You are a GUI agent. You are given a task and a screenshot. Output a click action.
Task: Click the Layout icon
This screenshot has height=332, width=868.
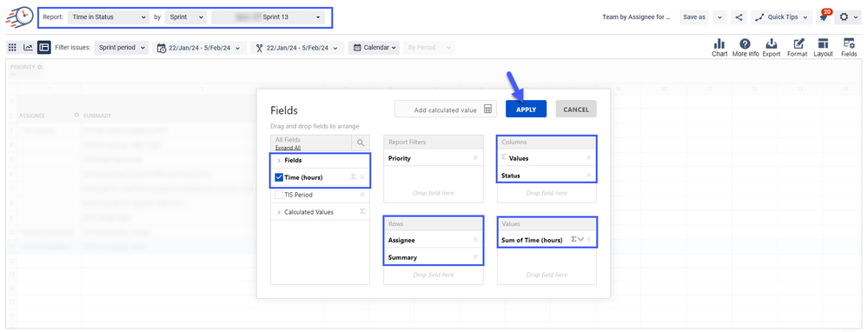pos(823,48)
